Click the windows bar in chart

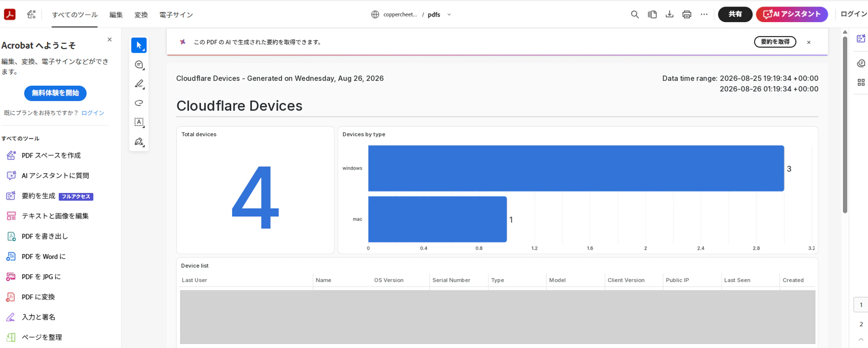pos(576,168)
